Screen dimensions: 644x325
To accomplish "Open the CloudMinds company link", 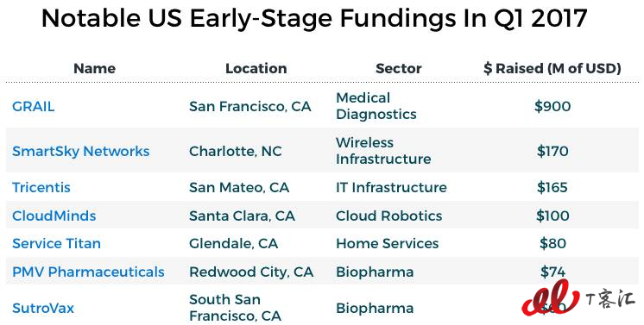I will tap(54, 216).
